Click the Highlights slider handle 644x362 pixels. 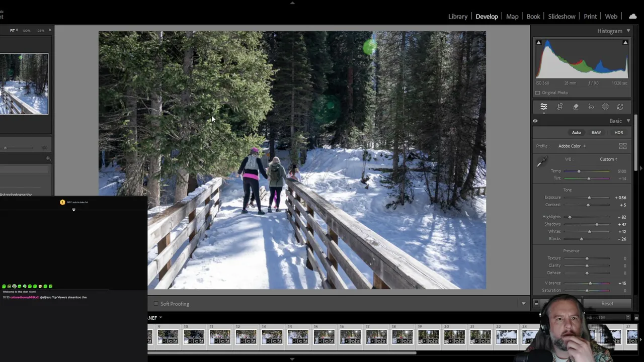point(570,217)
